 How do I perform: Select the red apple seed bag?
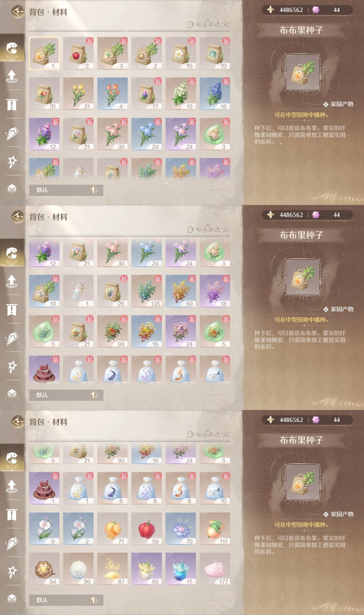[x=78, y=53]
